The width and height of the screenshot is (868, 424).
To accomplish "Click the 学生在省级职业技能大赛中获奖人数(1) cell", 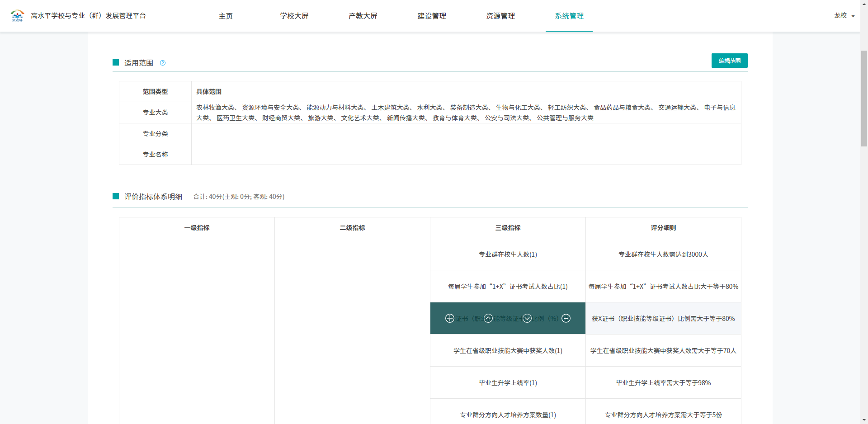I will click(508, 351).
